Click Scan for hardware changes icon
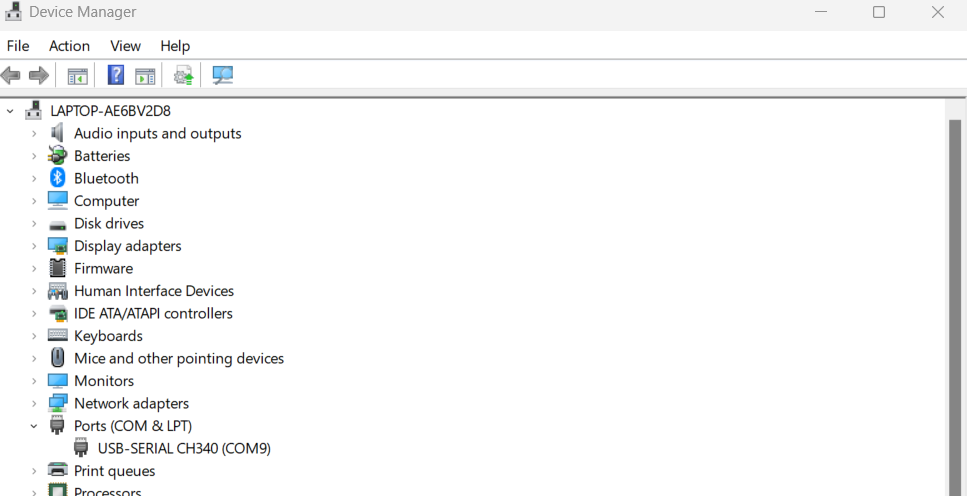This screenshot has width=967, height=496. click(222, 76)
